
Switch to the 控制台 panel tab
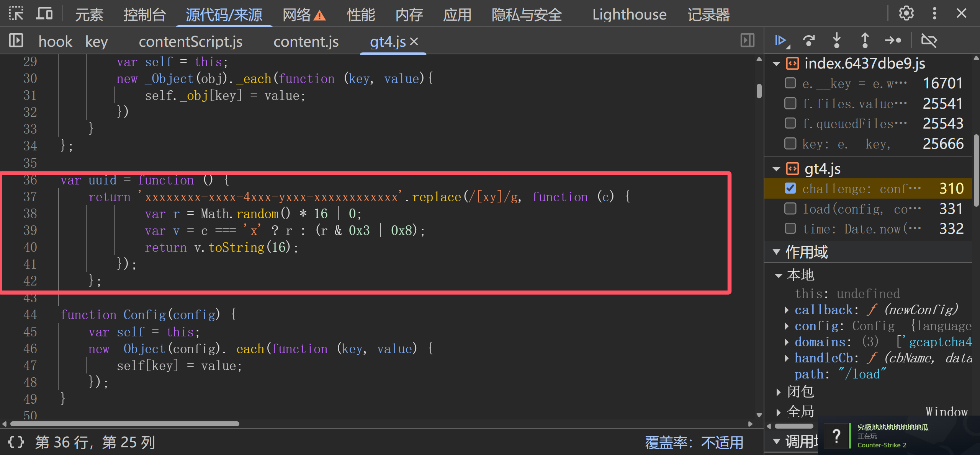[x=144, y=15]
